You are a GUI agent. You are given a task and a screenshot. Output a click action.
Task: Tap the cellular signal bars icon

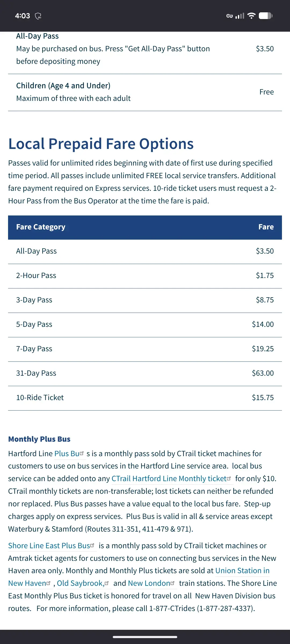(240, 16)
